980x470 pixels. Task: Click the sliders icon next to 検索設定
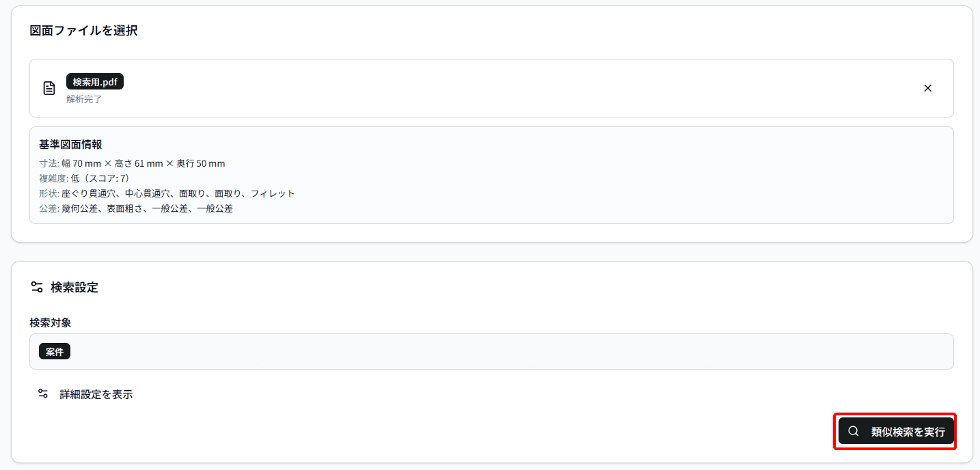tap(37, 287)
